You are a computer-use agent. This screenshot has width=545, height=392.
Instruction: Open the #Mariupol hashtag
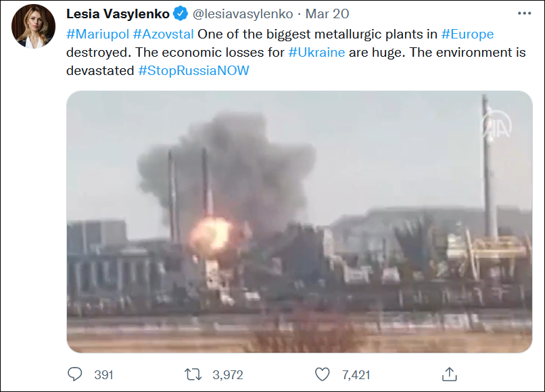[97, 34]
